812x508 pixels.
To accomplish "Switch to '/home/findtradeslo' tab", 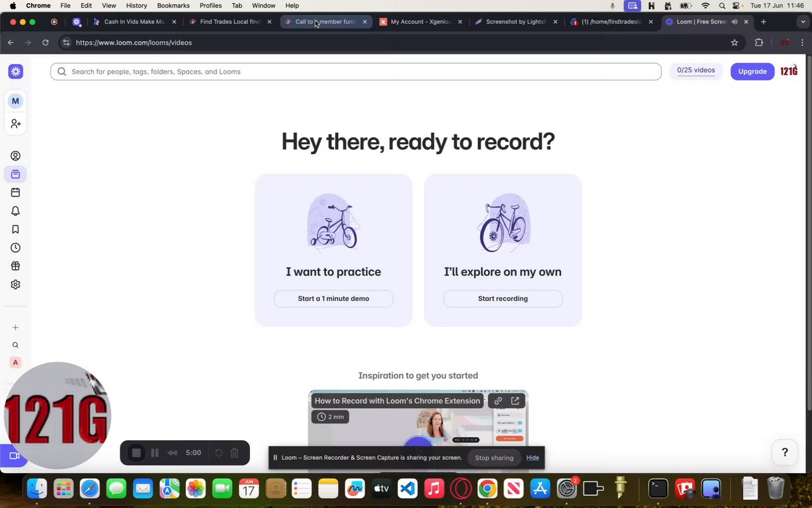I will [x=612, y=22].
